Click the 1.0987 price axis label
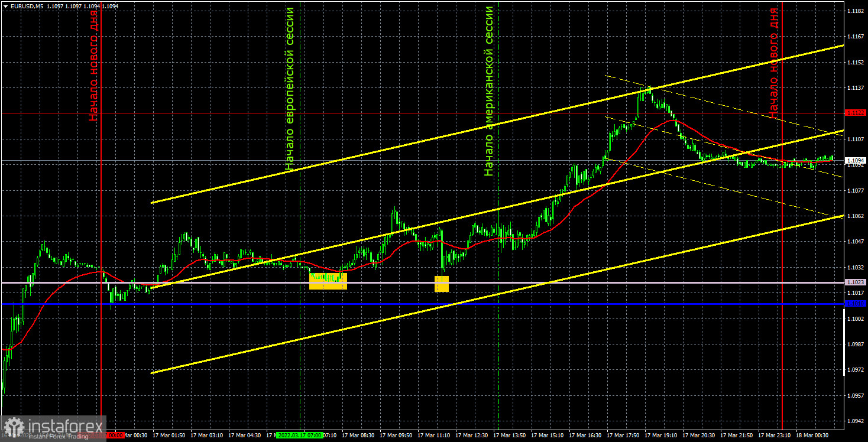 coord(854,344)
